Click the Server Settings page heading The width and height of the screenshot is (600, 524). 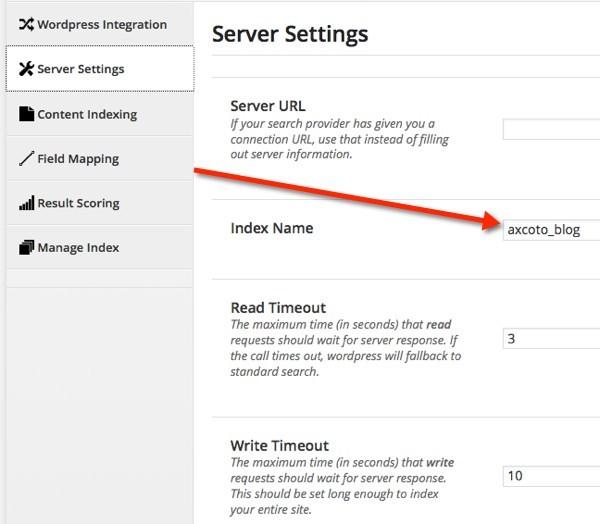click(290, 34)
